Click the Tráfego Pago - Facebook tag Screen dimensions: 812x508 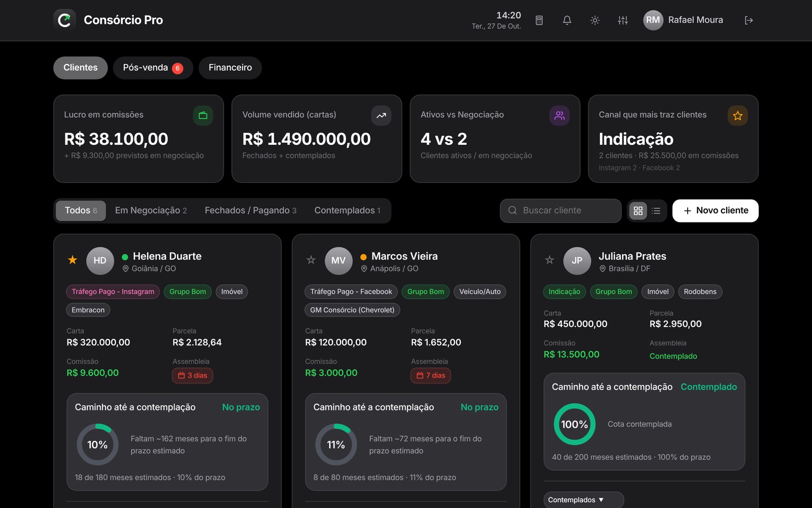coord(351,292)
